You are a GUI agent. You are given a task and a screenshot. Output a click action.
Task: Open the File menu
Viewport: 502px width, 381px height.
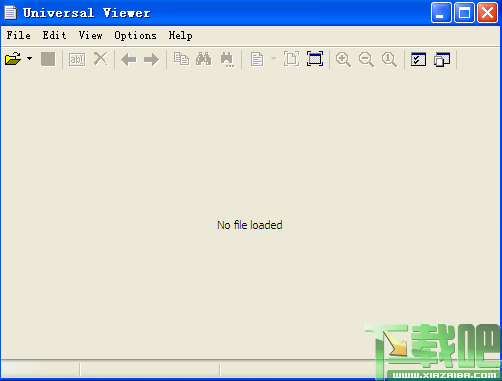coord(19,35)
